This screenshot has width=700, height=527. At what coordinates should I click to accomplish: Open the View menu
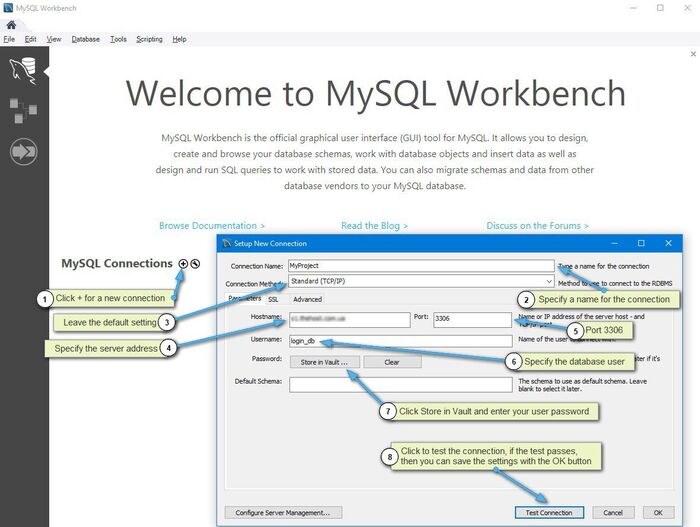54,39
